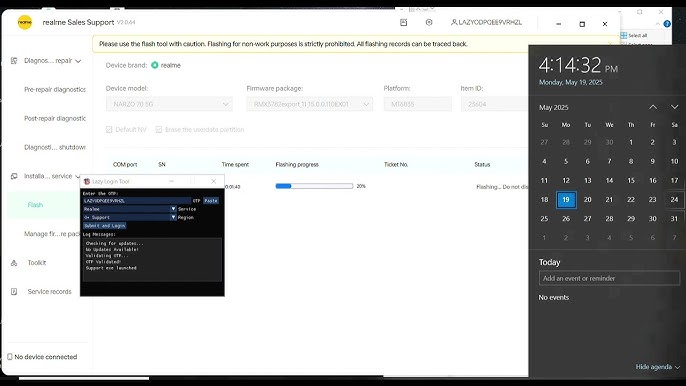Open Pre-repair diagnostics

(55, 89)
